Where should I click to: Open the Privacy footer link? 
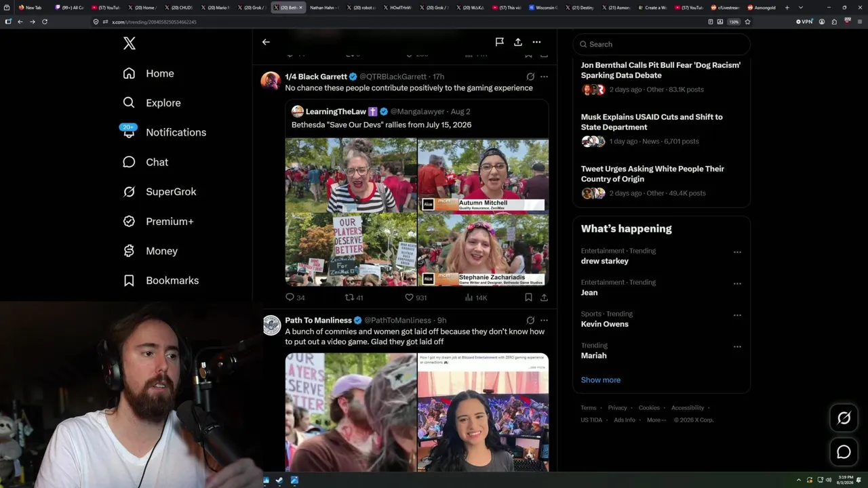(x=617, y=407)
